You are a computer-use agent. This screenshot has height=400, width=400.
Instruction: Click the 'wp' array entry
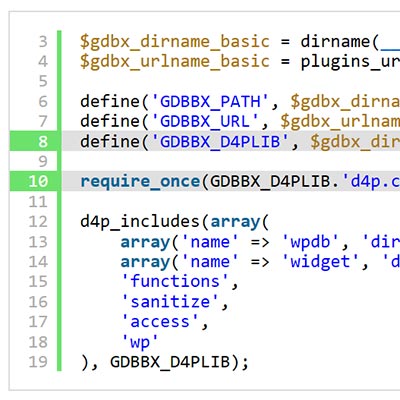(x=140, y=342)
